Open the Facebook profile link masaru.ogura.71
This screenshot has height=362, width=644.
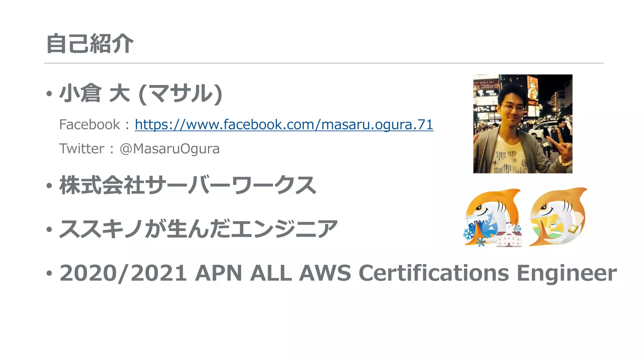(284, 124)
